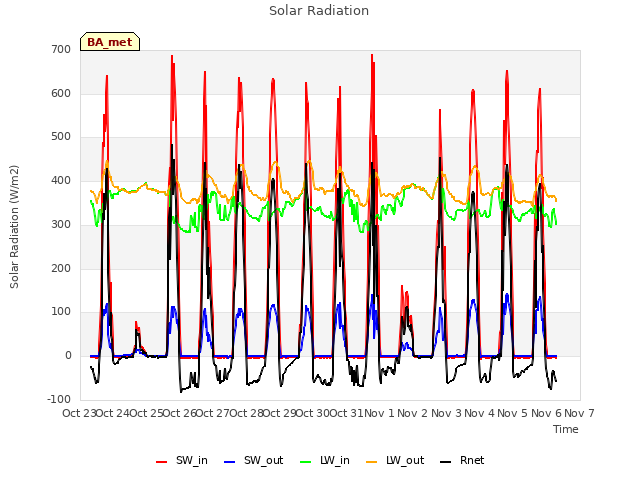Image resolution: width=640 pixels, height=480 pixels.
Task: Toggle the Rnet series legend entry
Action: pos(462,460)
